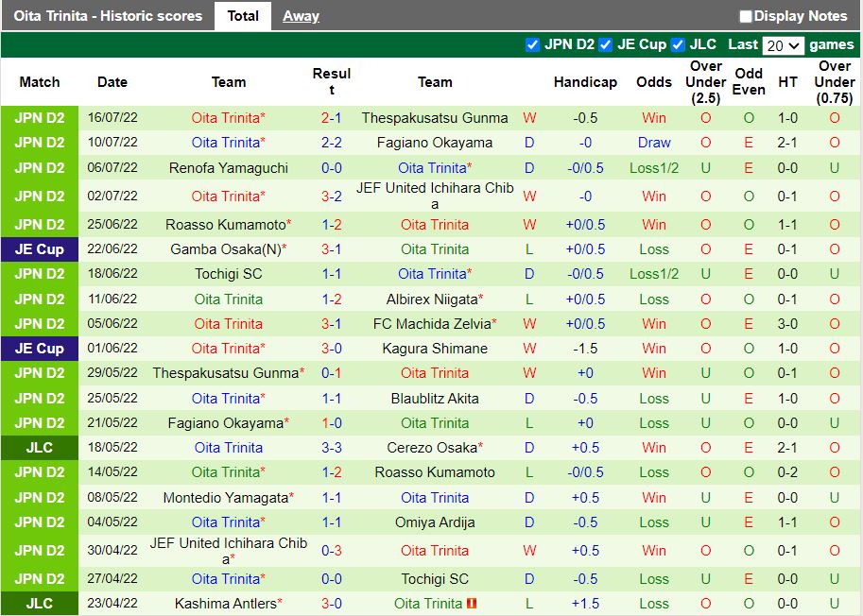Click HT score 3-0 on 05/06/22

coord(787,323)
